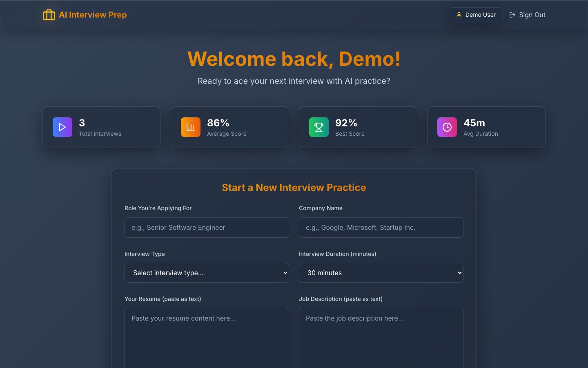Click the Role You're Applying For label
Viewport: 588px width, 368px height.
pyautogui.click(x=158, y=208)
